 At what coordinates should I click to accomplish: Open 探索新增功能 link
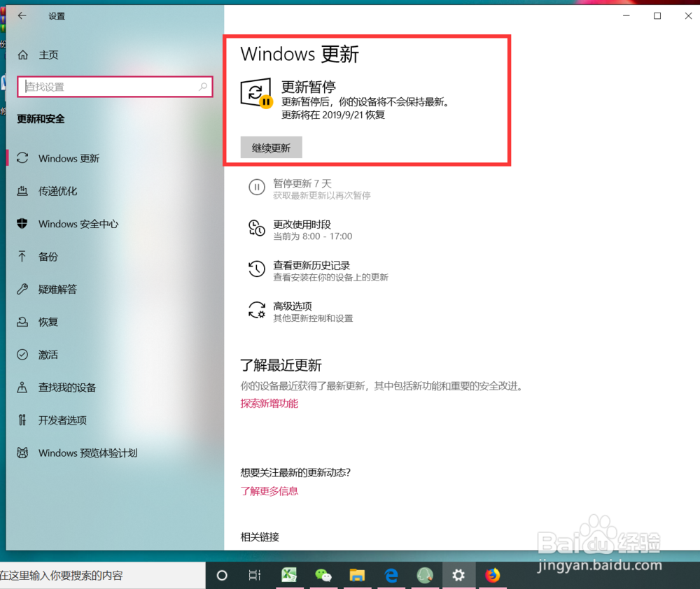point(269,403)
